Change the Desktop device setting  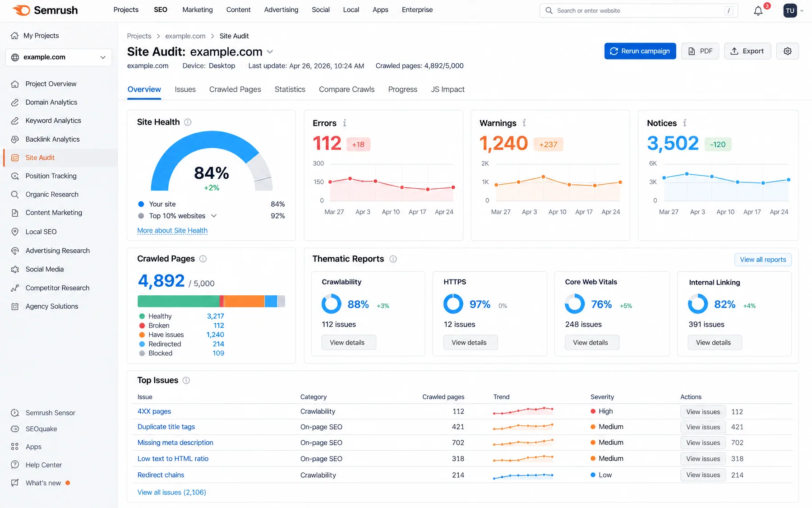coord(222,66)
